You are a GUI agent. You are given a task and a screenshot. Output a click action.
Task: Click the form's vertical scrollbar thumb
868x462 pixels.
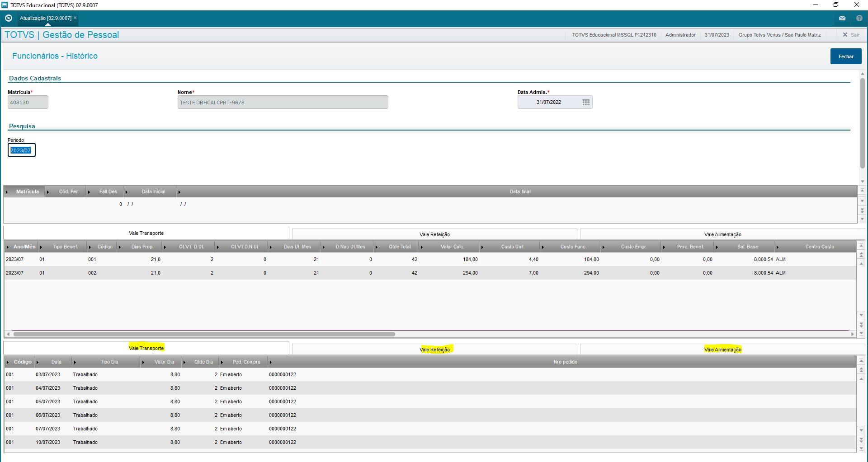tap(863, 123)
